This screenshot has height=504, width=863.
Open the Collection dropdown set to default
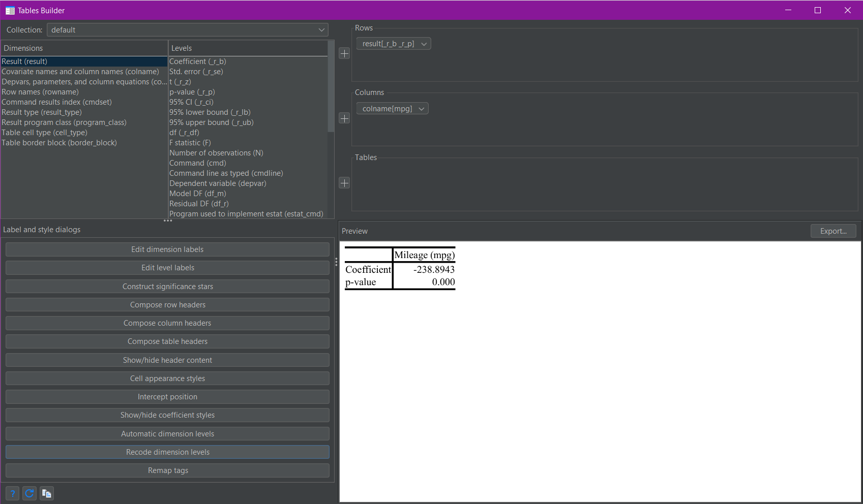pos(187,30)
